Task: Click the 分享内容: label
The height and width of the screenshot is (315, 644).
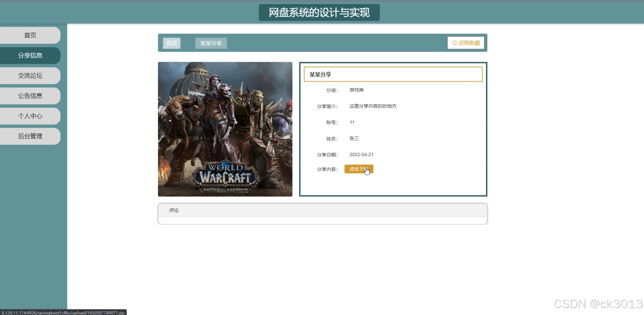Action: (327, 169)
